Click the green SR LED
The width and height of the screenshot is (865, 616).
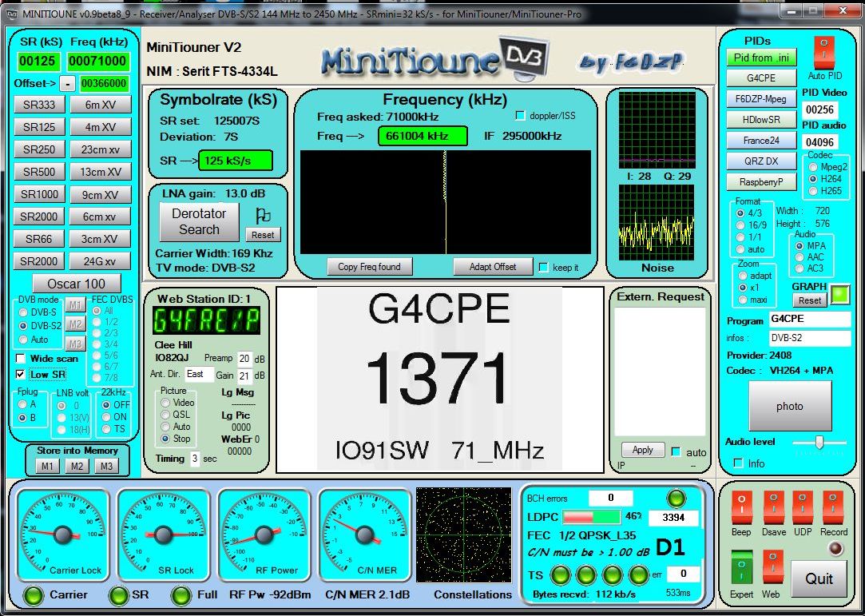tap(118, 595)
